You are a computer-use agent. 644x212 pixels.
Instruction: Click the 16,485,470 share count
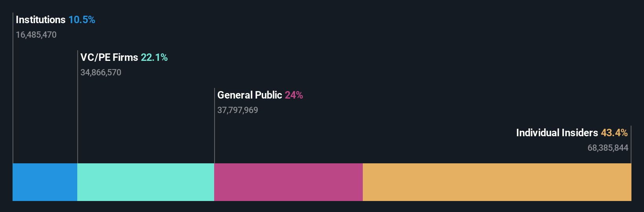coord(36,35)
